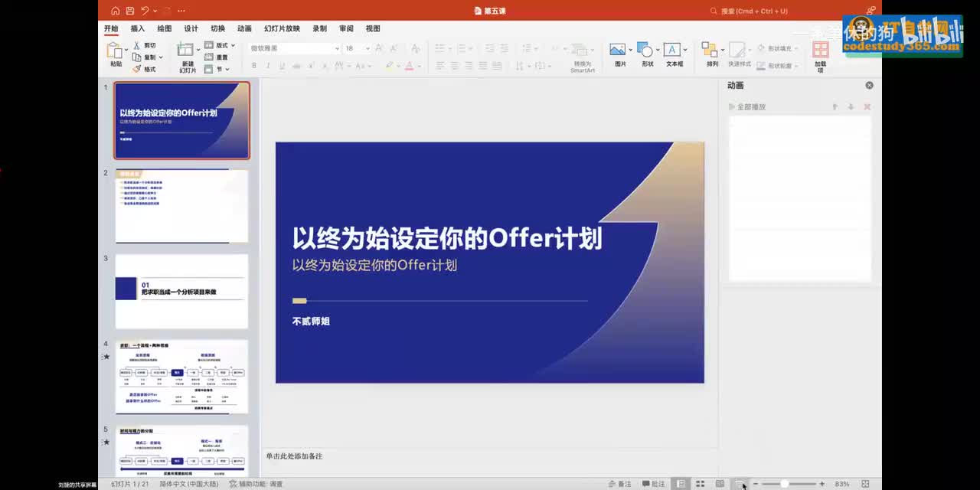This screenshot has width=980, height=490.
Task: Open the 版式 layout dropdown
Action: coord(220,45)
